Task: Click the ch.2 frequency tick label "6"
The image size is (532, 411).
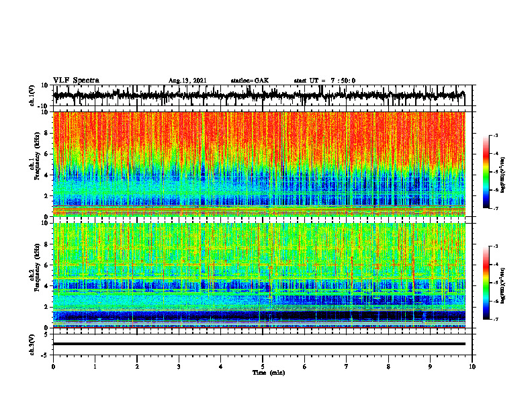Action: (46, 265)
